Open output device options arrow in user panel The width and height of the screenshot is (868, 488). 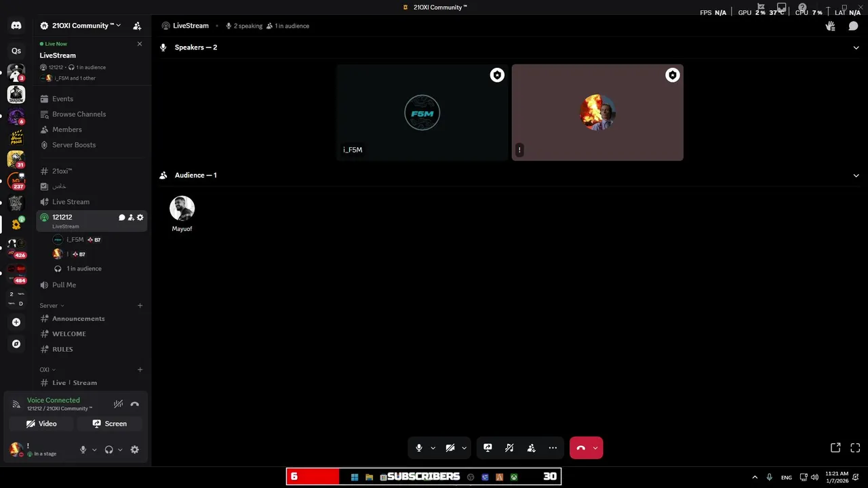coord(120,449)
